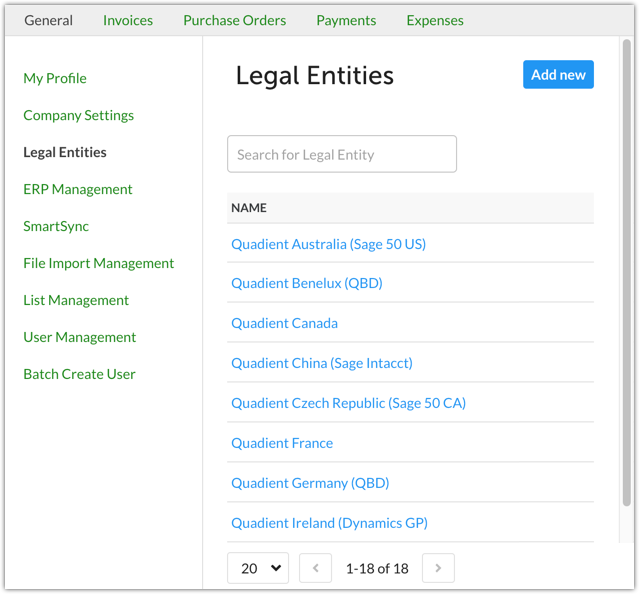The width and height of the screenshot is (639, 594).
Task: Open the General tab
Action: (x=48, y=20)
